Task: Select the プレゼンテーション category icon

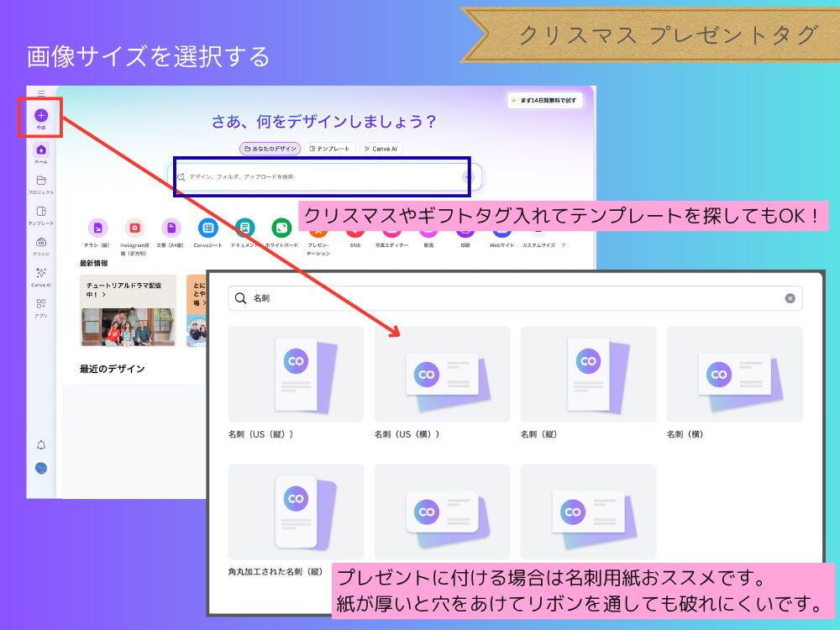Action: 318,228
